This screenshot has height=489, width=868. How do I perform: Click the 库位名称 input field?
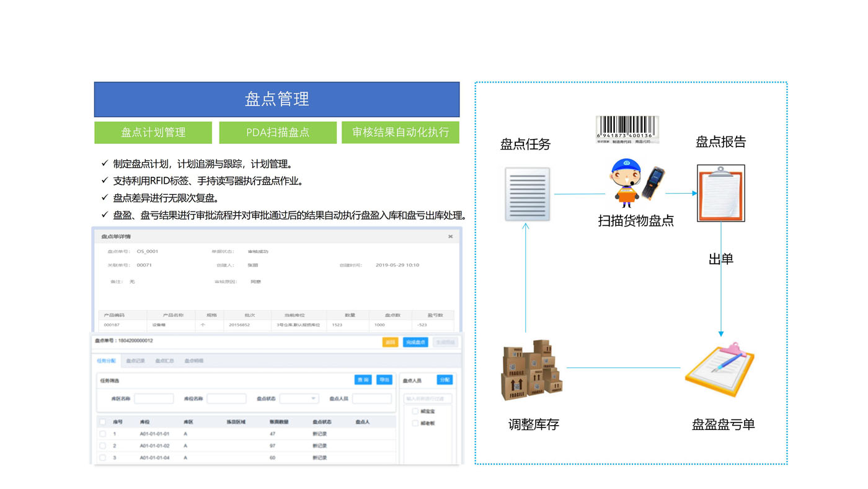(x=226, y=398)
